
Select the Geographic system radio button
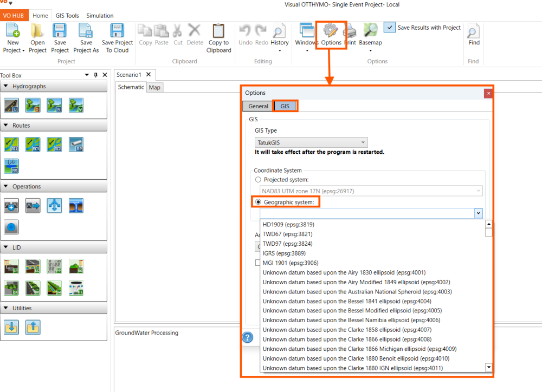(x=258, y=202)
